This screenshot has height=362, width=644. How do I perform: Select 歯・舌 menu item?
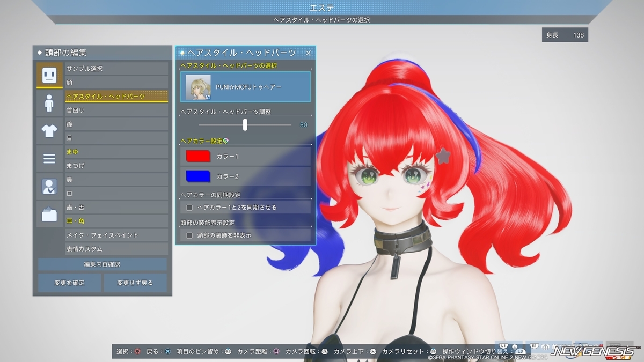click(x=116, y=207)
